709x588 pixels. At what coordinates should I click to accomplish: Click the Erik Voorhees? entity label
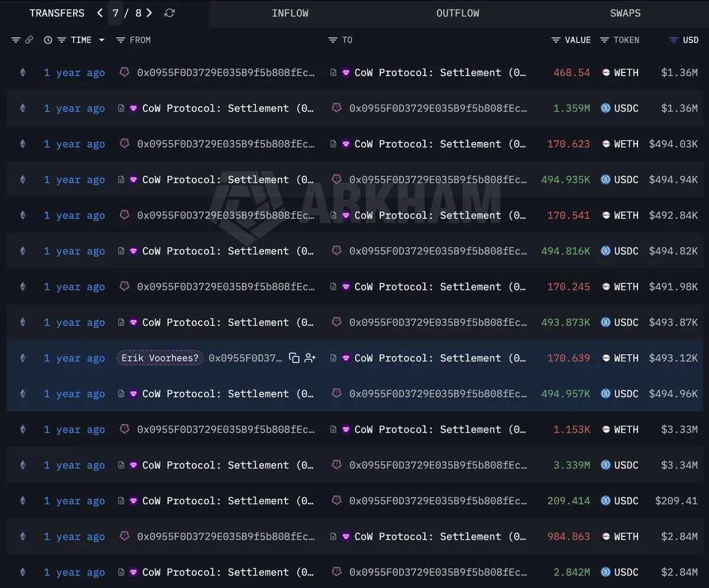160,358
